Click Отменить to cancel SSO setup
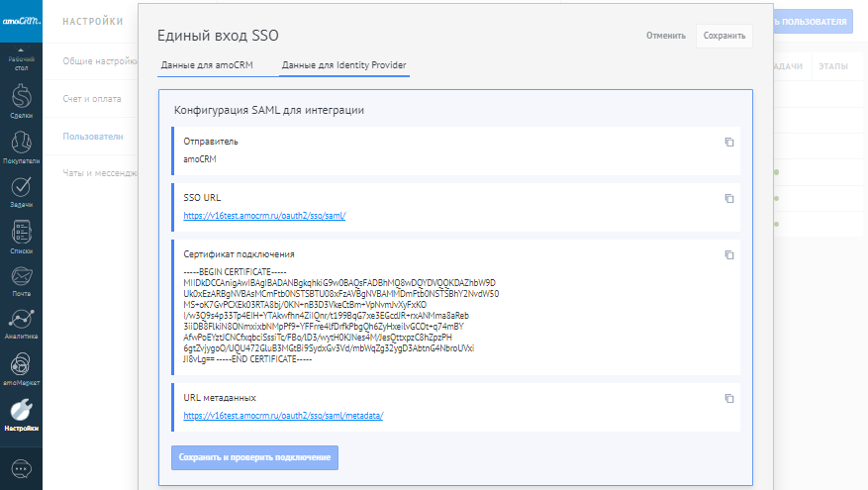 pos(665,36)
